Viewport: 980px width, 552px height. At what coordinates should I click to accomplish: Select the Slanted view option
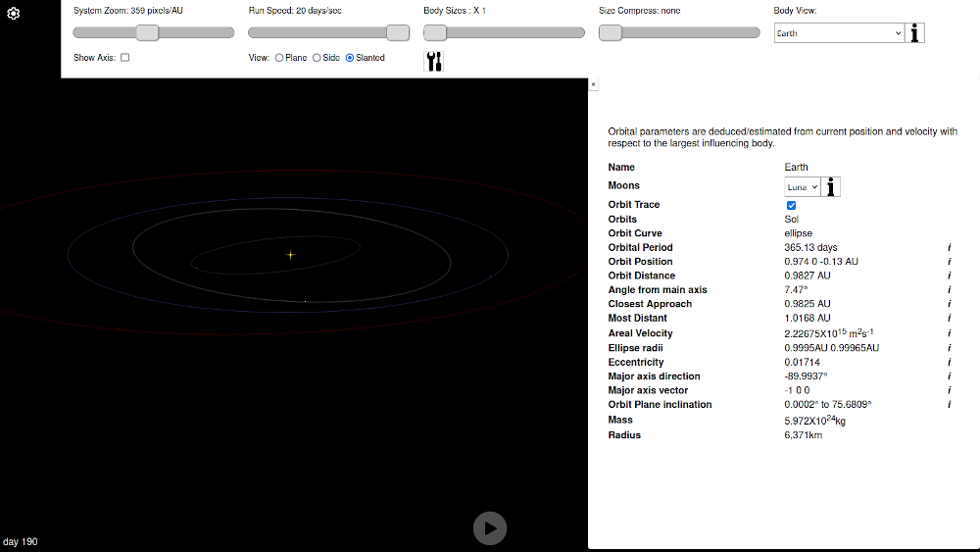coord(350,58)
